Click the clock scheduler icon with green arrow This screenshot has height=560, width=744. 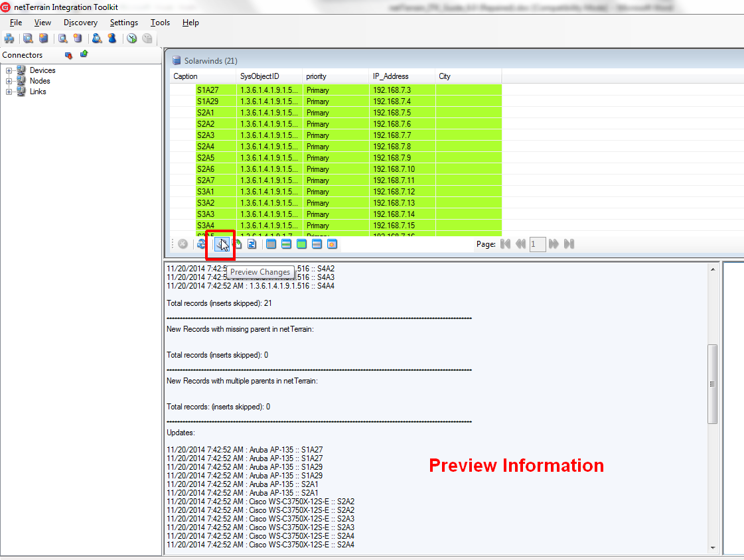click(132, 38)
